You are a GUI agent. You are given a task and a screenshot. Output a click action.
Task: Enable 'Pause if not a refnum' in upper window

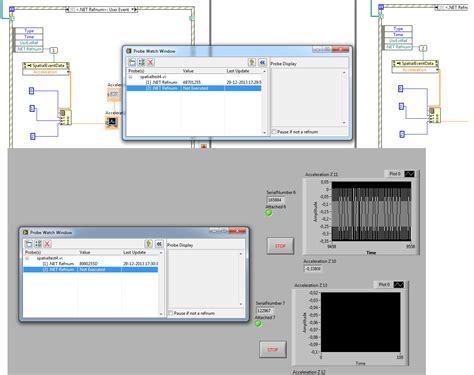[x=274, y=132]
